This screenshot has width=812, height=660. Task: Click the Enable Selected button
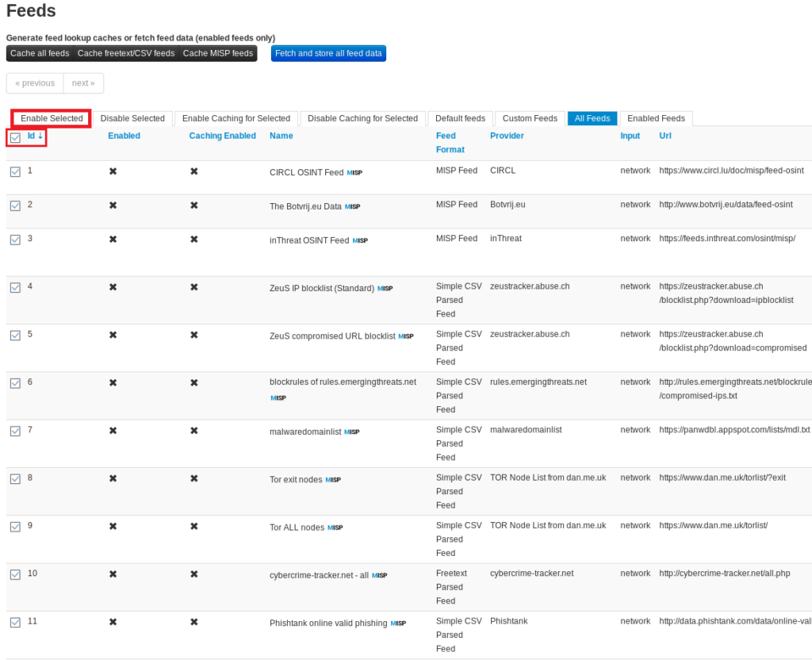52,118
